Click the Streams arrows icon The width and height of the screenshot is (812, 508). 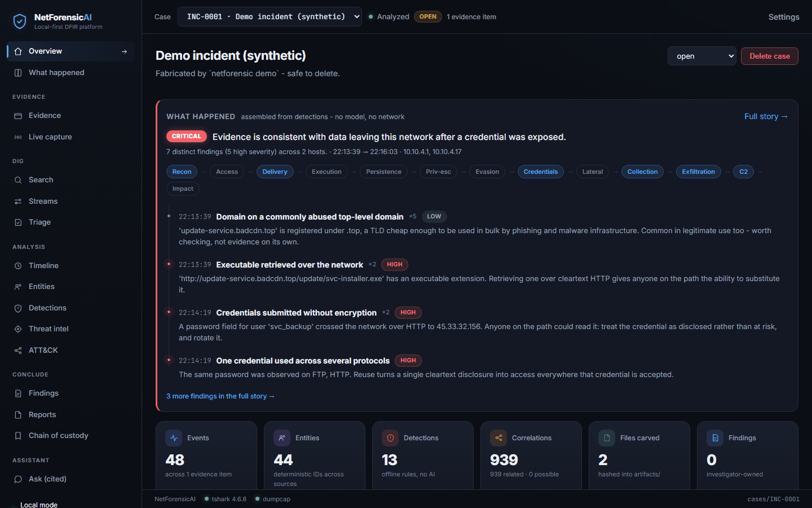tap(18, 202)
